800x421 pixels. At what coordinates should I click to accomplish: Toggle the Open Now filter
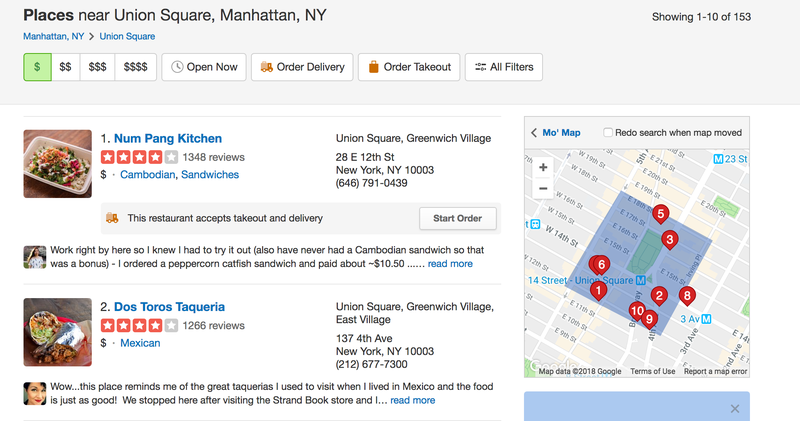click(204, 67)
